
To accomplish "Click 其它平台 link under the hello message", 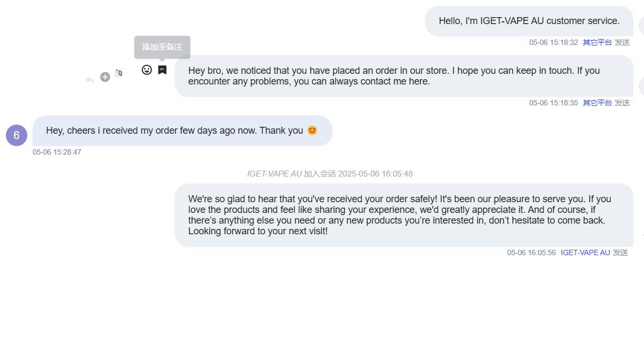I will pos(597,42).
